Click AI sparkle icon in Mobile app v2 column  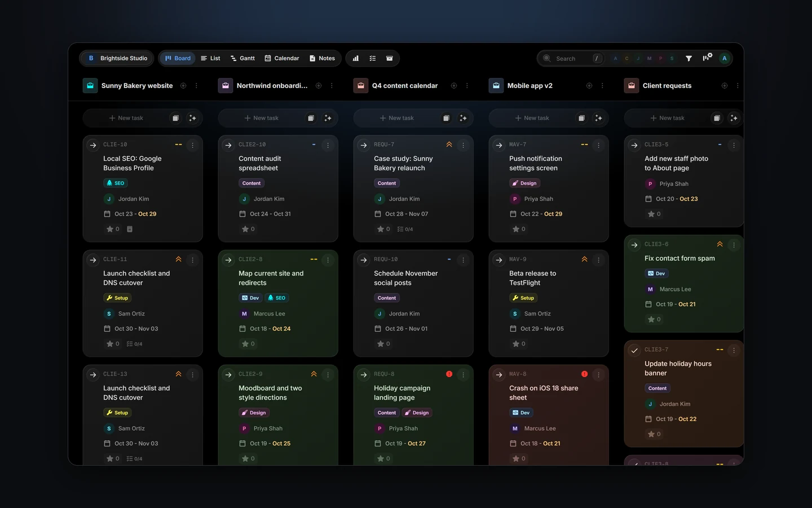click(x=598, y=118)
